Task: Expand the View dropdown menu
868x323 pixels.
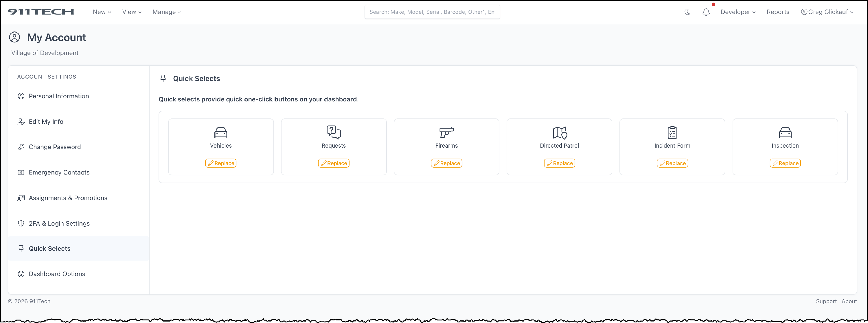Action: pyautogui.click(x=131, y=12)
